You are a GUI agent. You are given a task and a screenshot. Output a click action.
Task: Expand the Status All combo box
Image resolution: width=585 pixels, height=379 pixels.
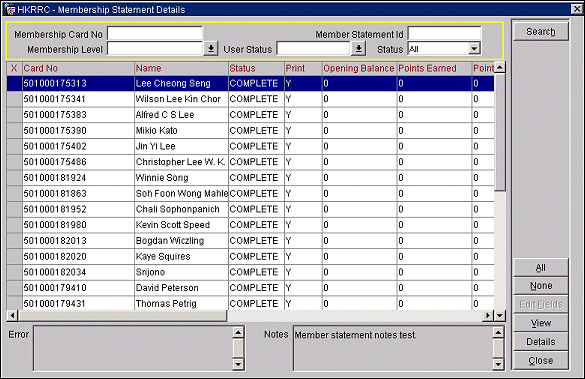pos(474,48)
